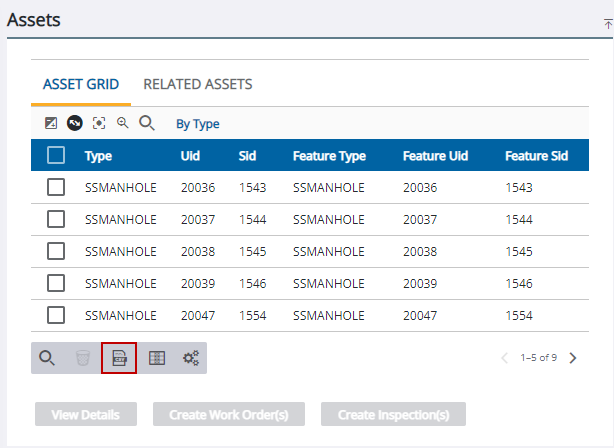Click the black circular arrows icon
The width and height of the screenshot is (614, 448).
[x=75, y=124]
